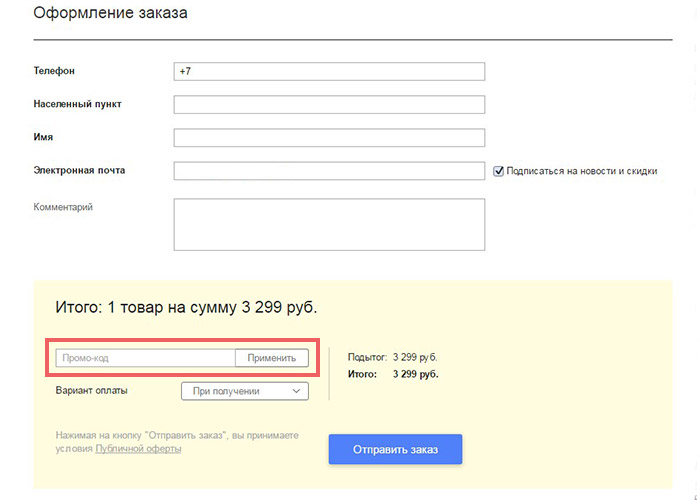Click the Вариант оплаты label
Viewport: 700px width, 500px height.
coord(92,390)
